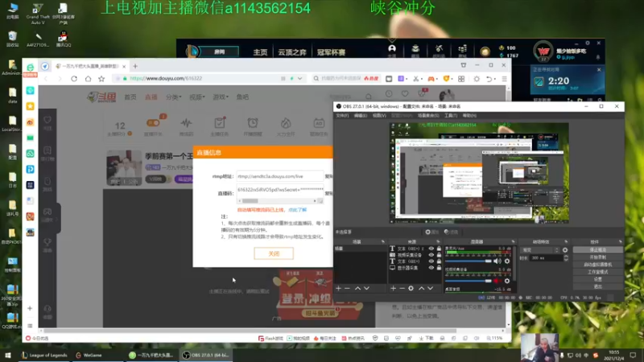Screen dimensions: 644x362
Task: Close the stream info dialog with 关闭
Action: click(274, 253)
